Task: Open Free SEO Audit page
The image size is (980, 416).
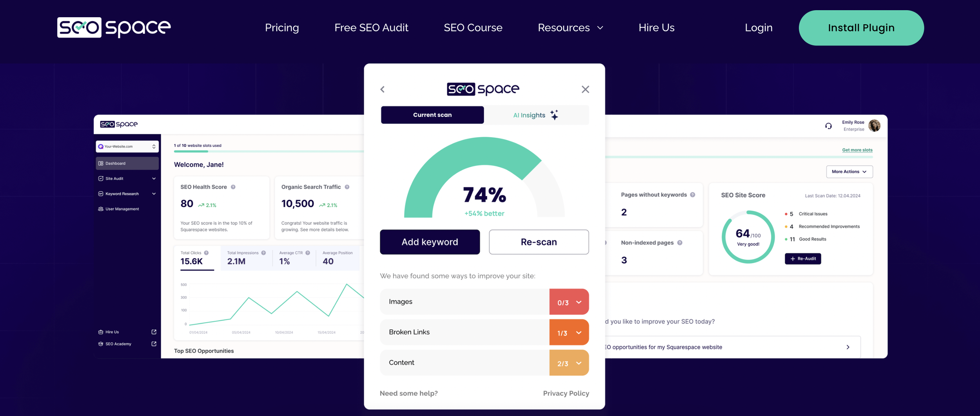Action: coord(371,28)
